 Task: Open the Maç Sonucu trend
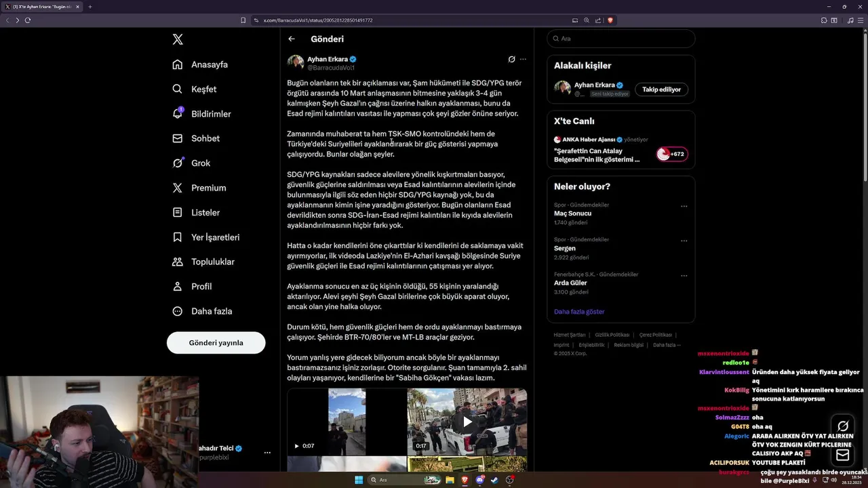point(573,213)
